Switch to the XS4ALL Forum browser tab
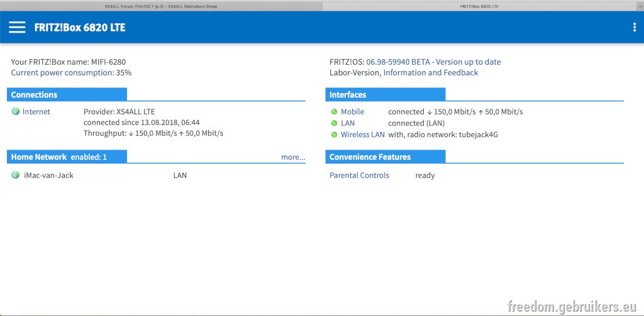 pos(161,6)
